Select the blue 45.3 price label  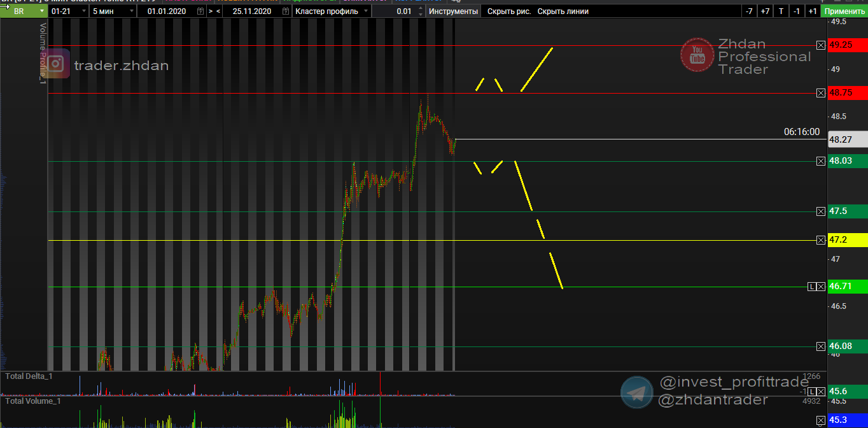[x=848, y=420]
